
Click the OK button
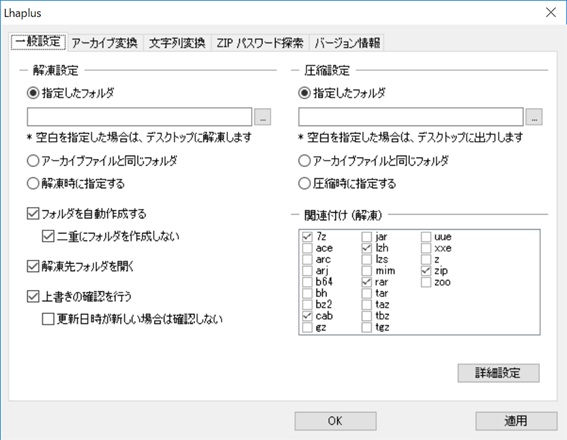coord(335,421)
